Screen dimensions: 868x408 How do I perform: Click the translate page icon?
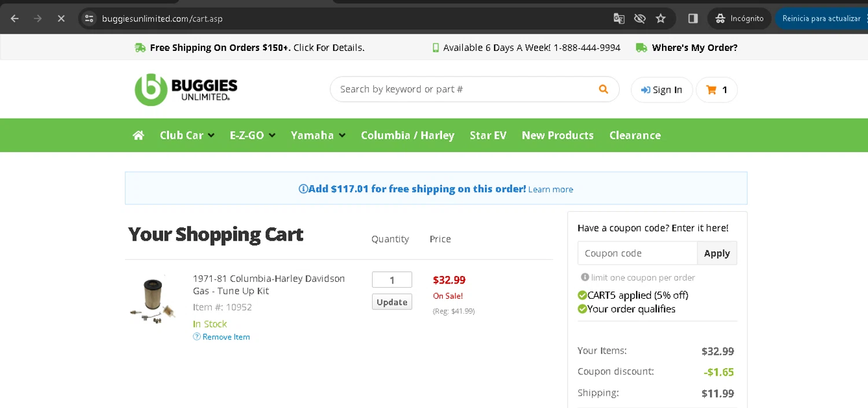coord(619,19)
